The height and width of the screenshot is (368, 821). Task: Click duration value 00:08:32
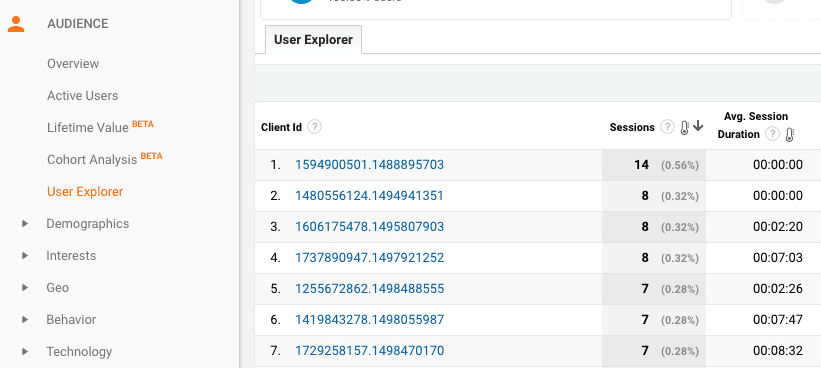(x=778, y=350)
